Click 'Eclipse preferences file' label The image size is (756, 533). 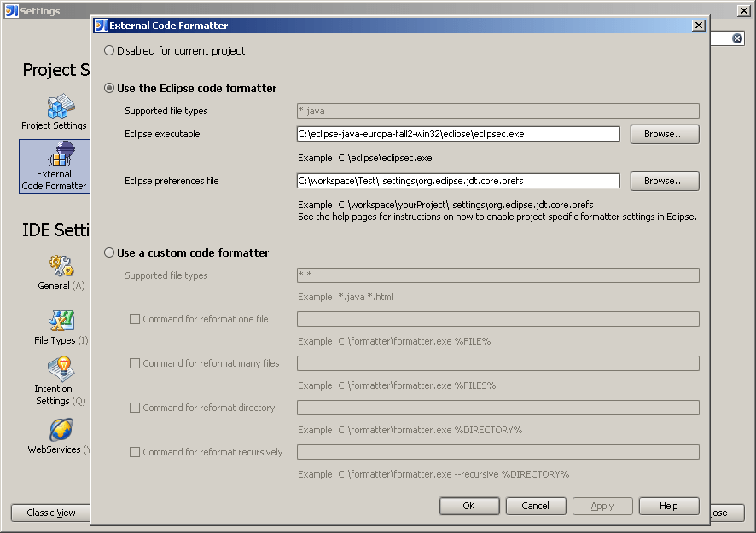(172, 181)
